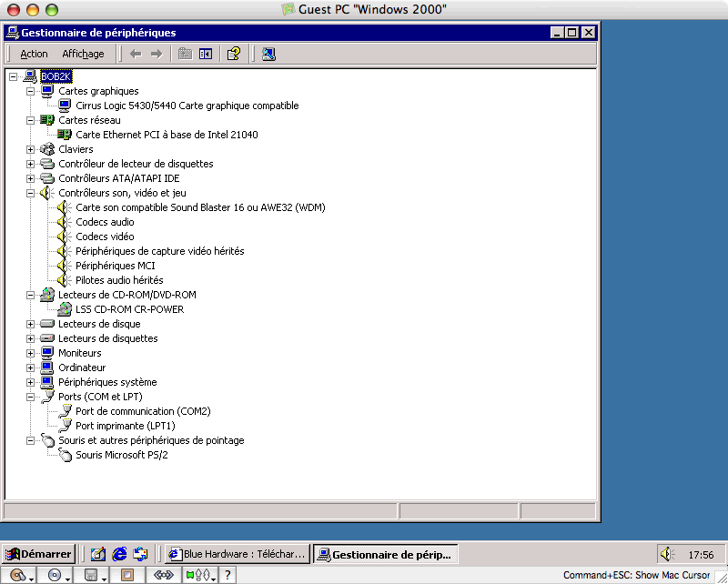The height and width of the screenshot is (584, 728).
Task: Select the Codecs vidéo entry
Action: [105, 237]
